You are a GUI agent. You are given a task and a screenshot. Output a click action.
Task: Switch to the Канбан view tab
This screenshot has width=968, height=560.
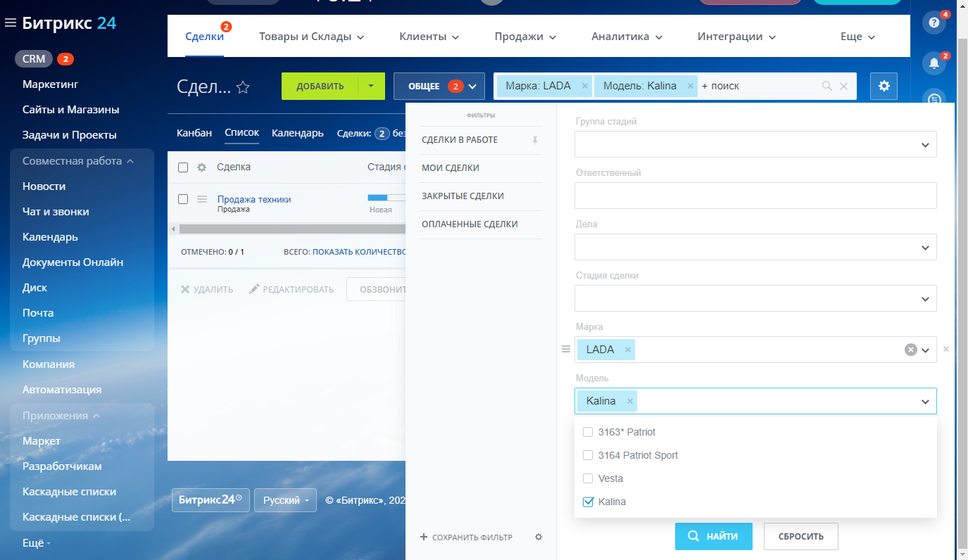(x=194, y=132)
